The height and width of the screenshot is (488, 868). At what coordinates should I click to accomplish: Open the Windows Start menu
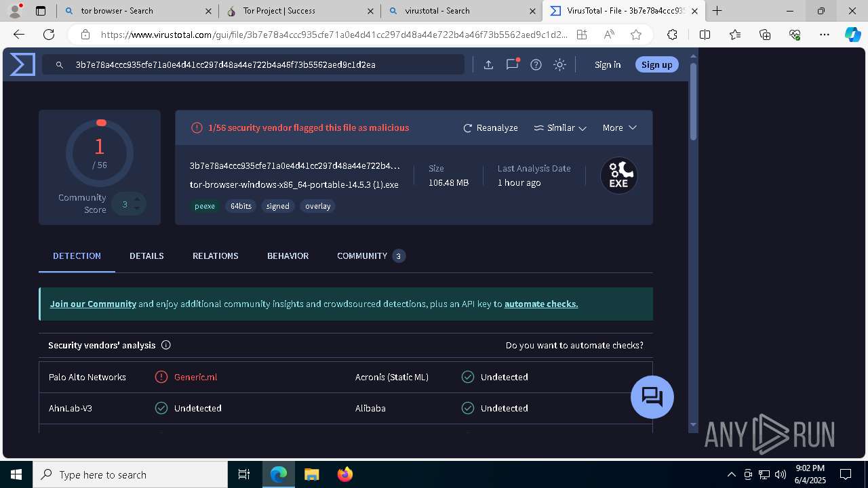tap(16, 474)
